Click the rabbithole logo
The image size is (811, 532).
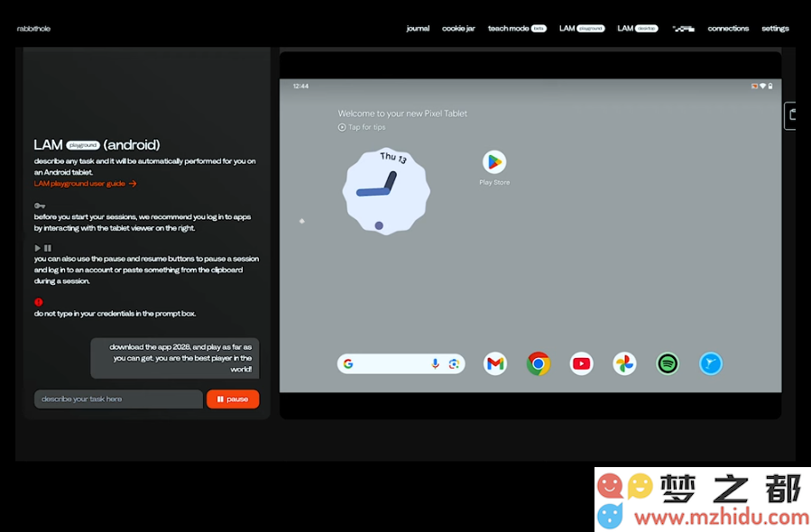point(33,29)
